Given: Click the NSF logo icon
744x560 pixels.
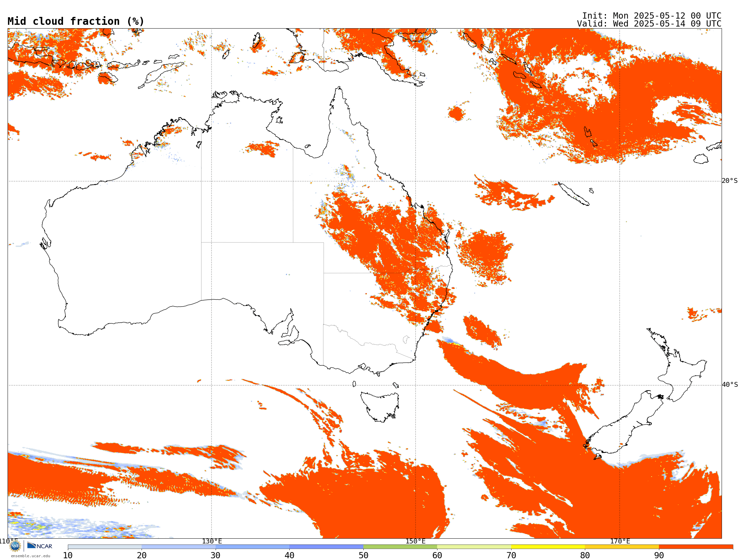Looking at the screenshot, I should click(x=15, y=546).
